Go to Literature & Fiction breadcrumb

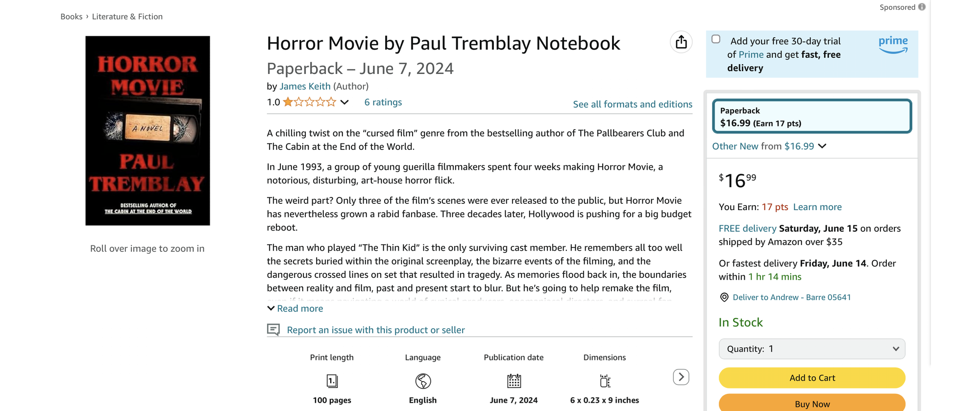coord(127,17)
